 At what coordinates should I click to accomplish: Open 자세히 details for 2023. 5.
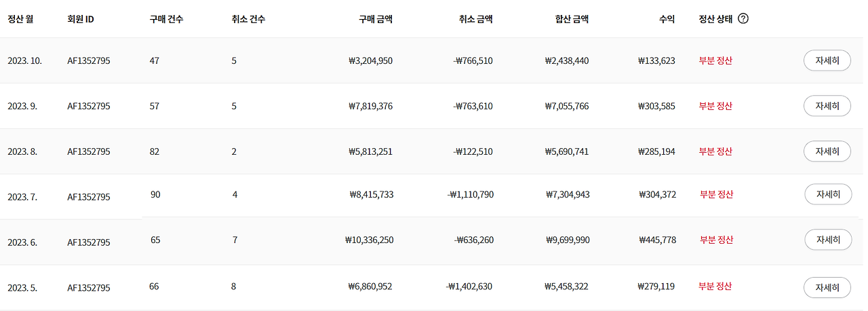tap(827, 287)
